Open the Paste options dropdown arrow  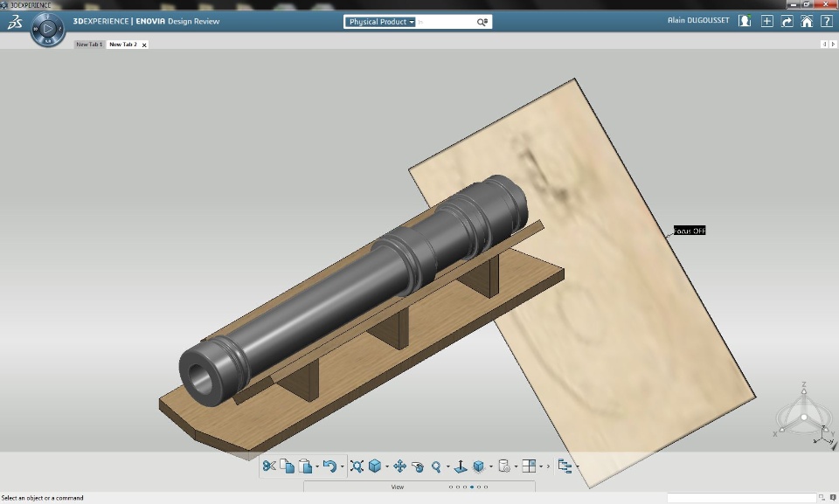316,466
